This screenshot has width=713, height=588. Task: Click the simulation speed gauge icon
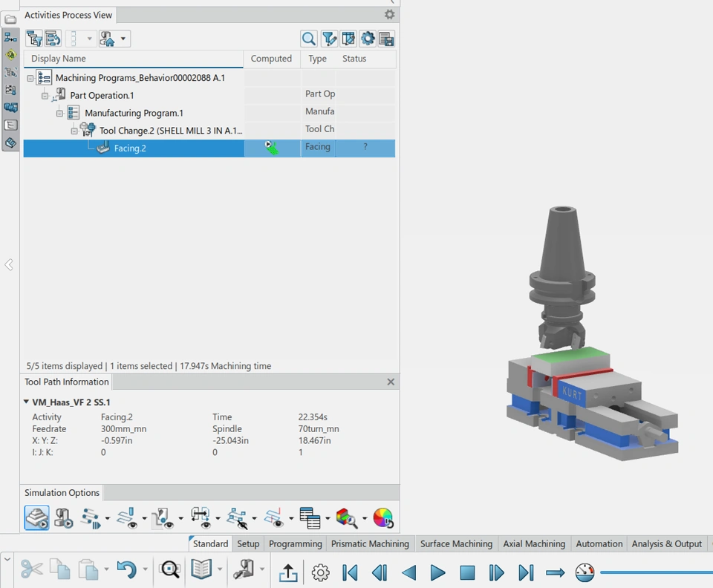click(x=585, y=572)
